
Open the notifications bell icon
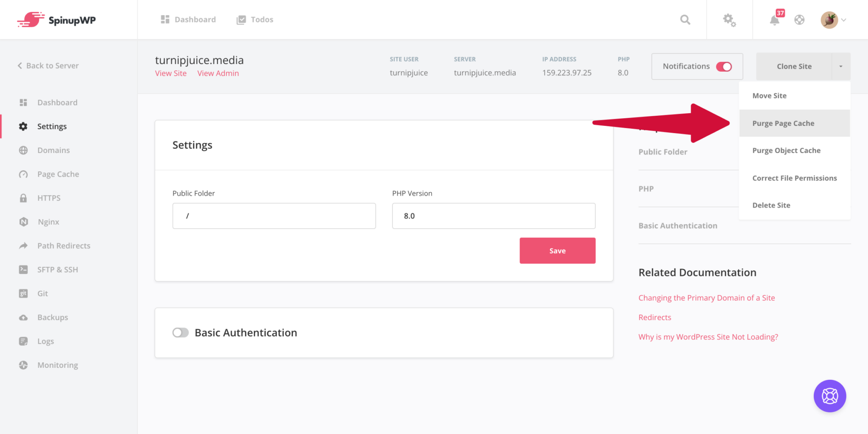tap(775, 20)
